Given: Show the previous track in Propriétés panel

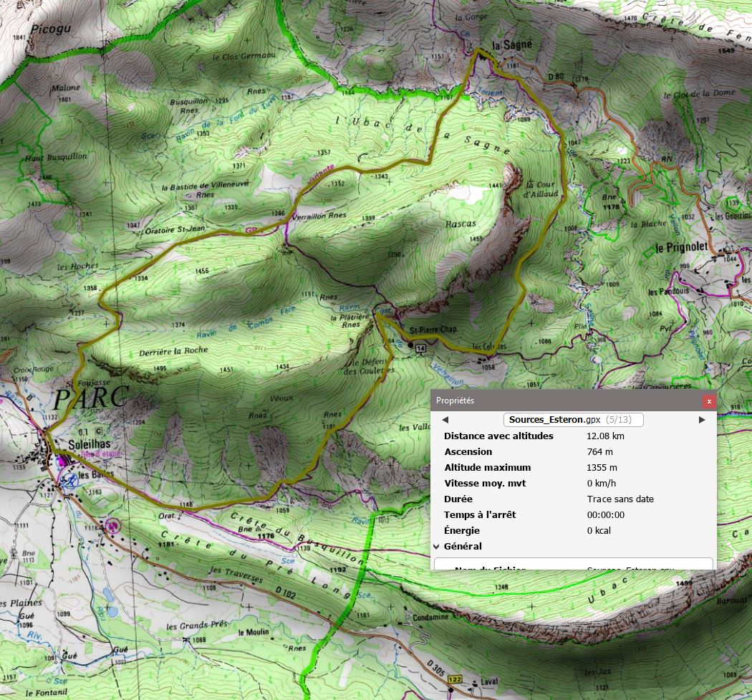Looking at the screenshot, I should pyautogui.click(x=445, y=420).
